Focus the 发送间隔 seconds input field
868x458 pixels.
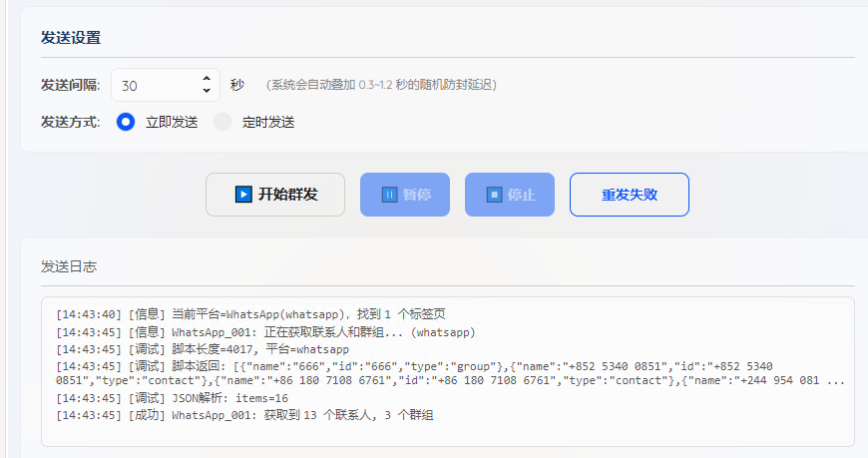pyautogui.click(x=155, y=85)
